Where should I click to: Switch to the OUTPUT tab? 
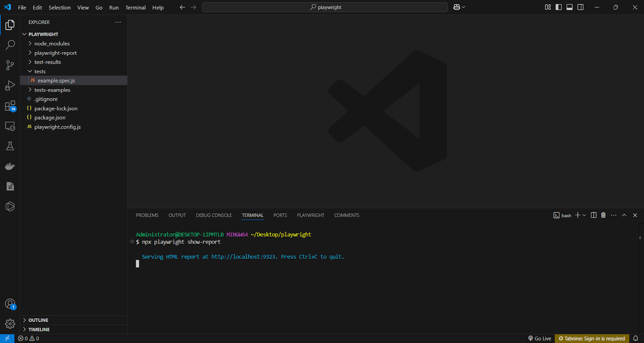(x=177, y=215)
